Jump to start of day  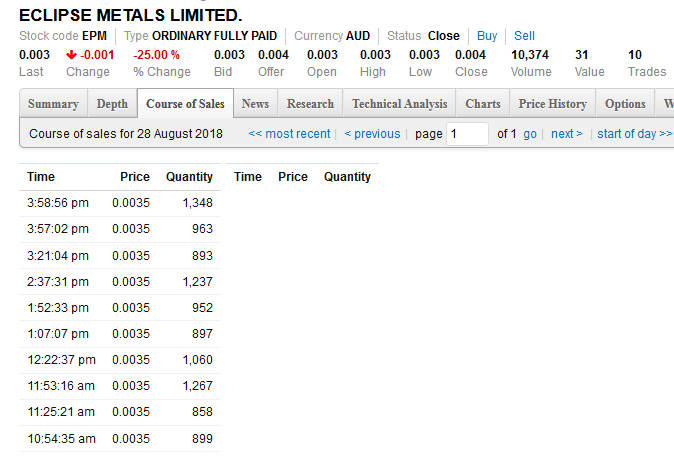pos(635,134)
